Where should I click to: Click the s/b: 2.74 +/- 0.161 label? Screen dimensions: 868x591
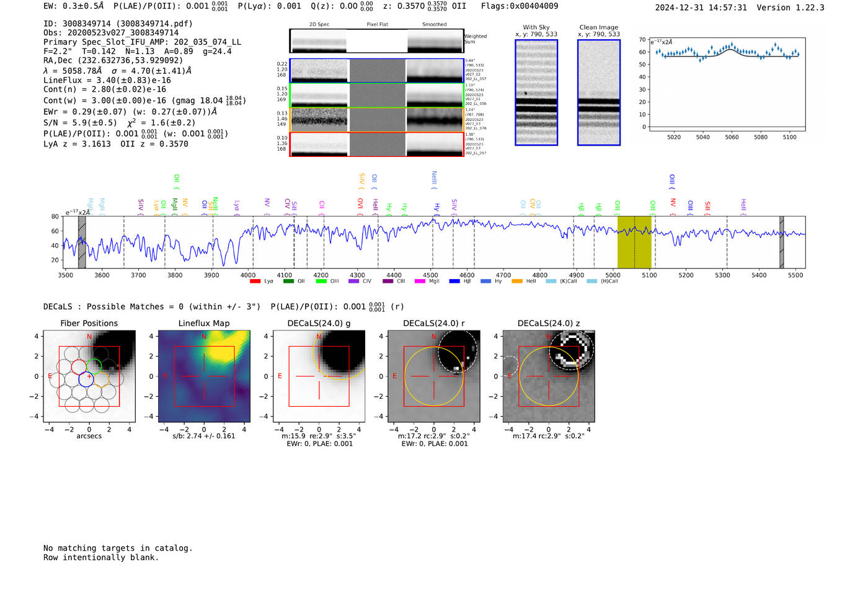pyautogui.click(x=204, y=437)
